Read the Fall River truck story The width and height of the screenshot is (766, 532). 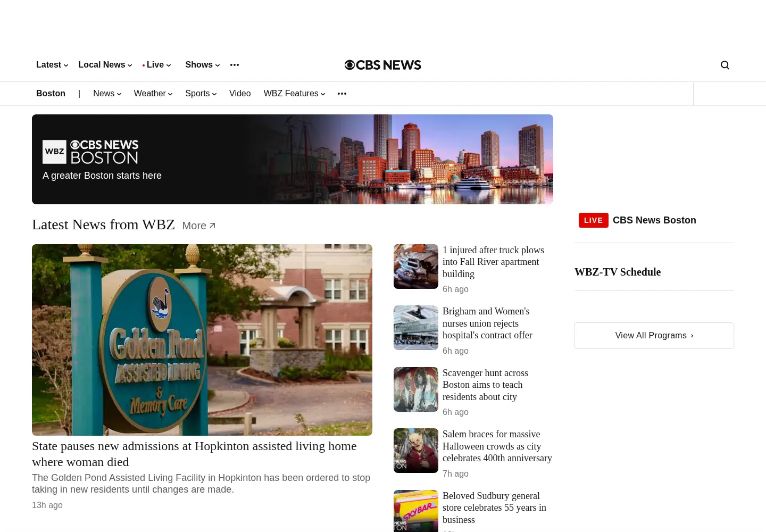pyautogui.click(x=493, y=262)
